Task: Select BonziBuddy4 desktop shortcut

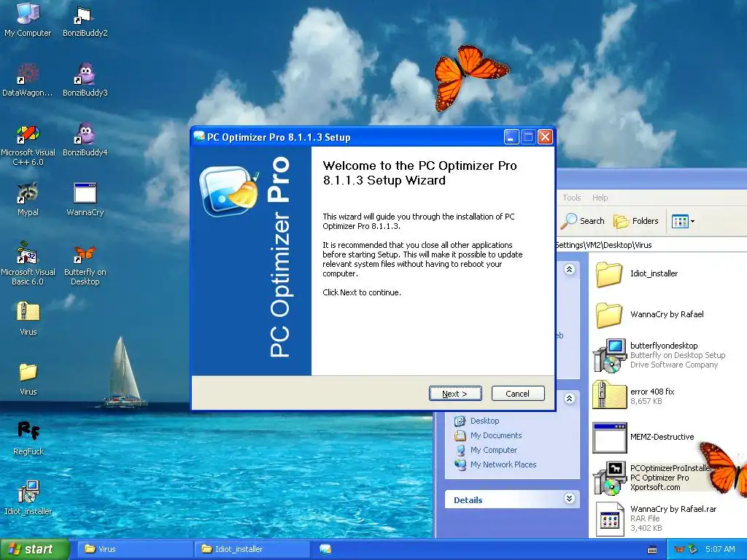Action: 85,139
